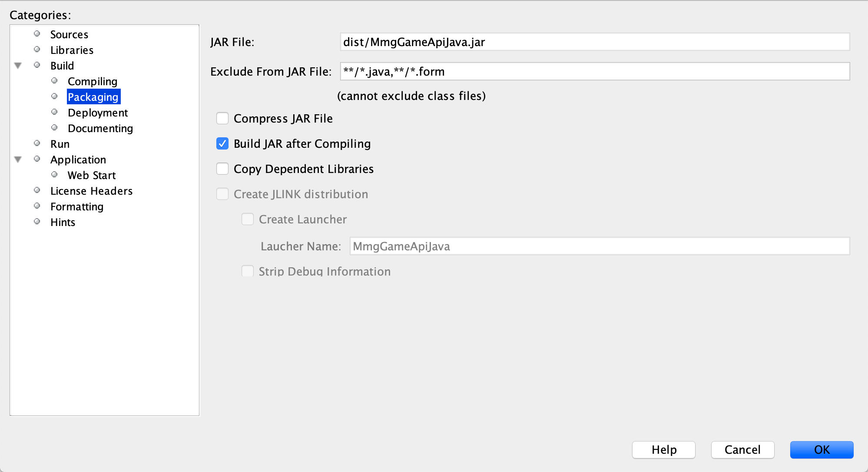Open Help for this dialog

tap(663, 449)
